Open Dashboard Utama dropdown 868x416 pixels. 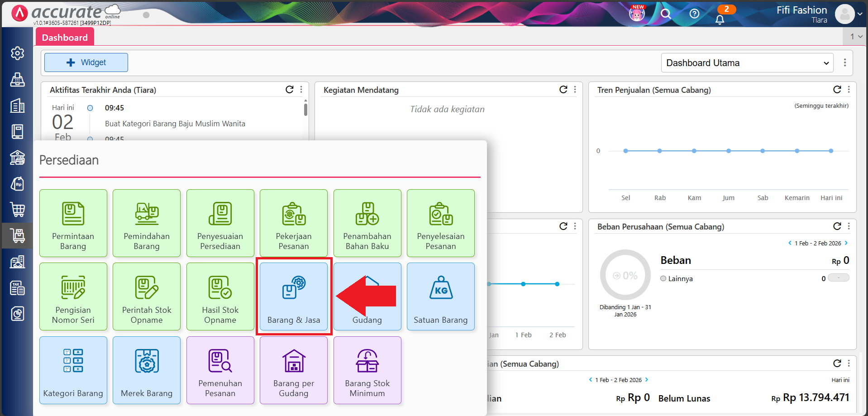tap(748, 63)
